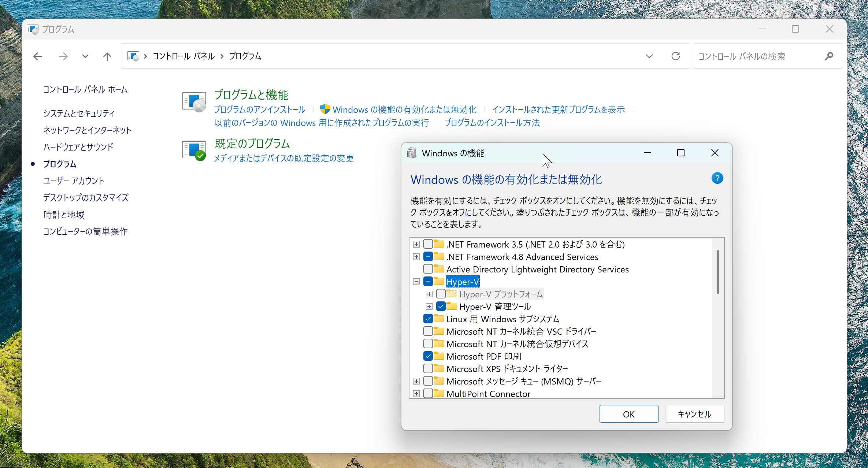The width and height of the screenshot is (868, 468).
Task: Open the recent locations chevron beside Forward
Action: [x=85, y=56]
